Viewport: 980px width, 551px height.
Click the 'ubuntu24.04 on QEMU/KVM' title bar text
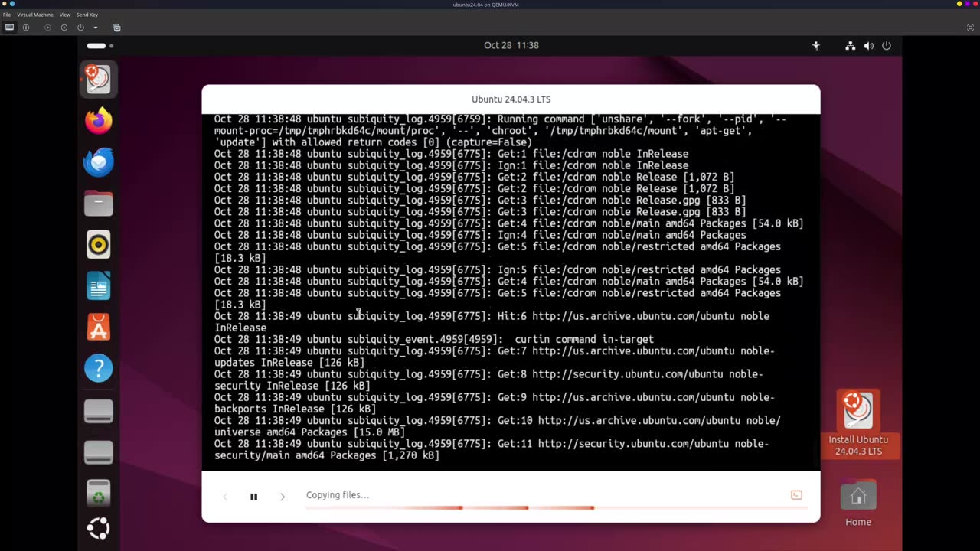point(485,5)
